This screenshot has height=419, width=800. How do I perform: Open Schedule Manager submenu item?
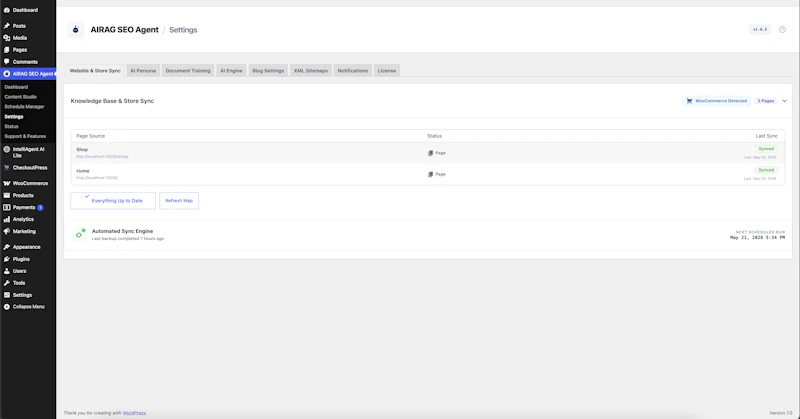24,107
